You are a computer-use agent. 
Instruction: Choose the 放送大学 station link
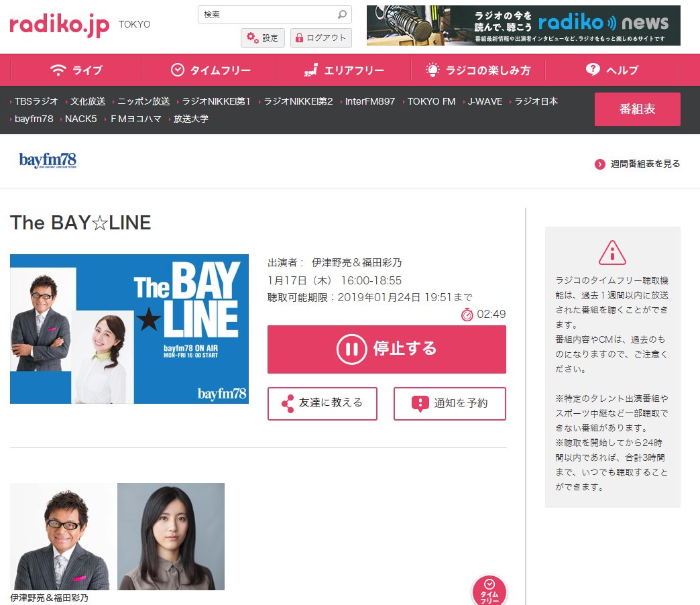[190, 119]
